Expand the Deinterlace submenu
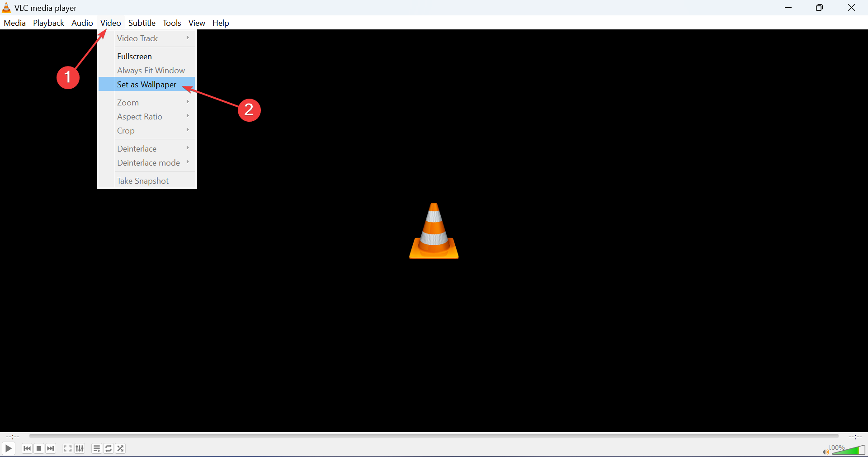 (147, 149)
